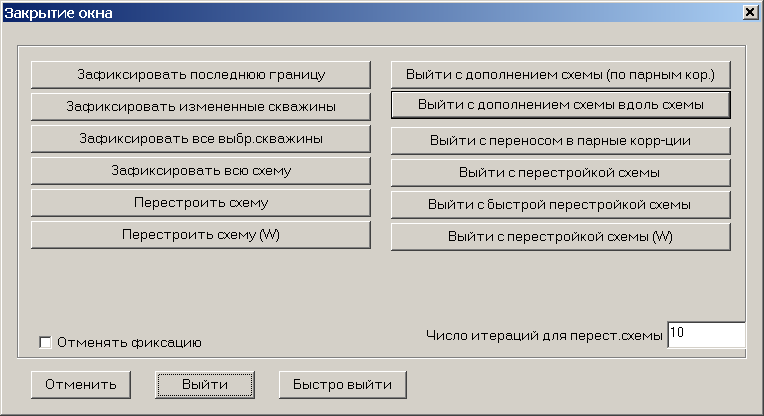Click the 'Выйти' button at bottom
764x416 pixels.
[205, 385]
